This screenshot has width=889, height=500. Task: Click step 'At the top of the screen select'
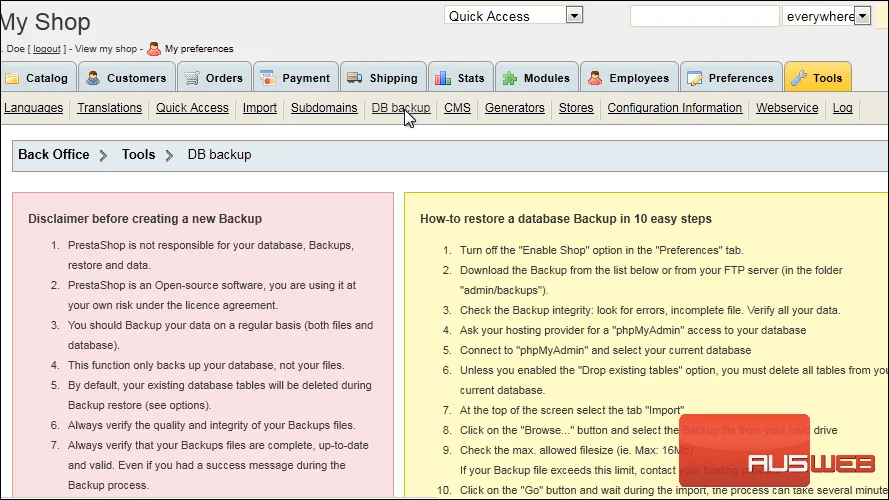572,410
